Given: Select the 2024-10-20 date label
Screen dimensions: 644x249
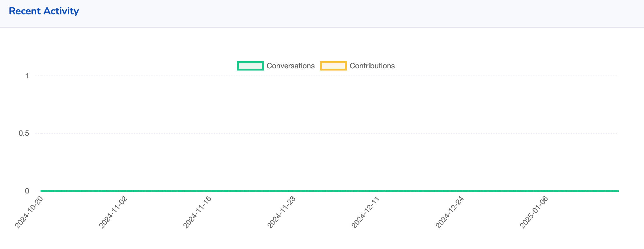Looking at the screenshot, I should (29, 212).
